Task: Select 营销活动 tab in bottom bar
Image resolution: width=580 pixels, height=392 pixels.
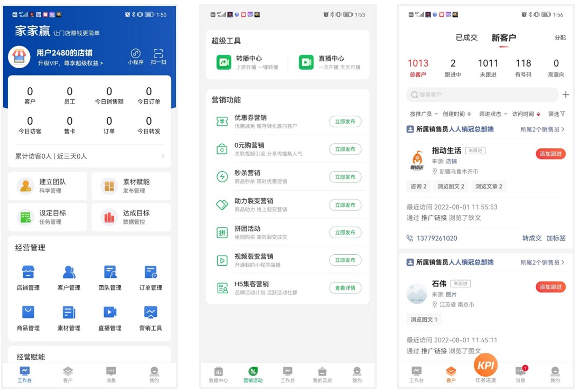Action: [253, 374]
